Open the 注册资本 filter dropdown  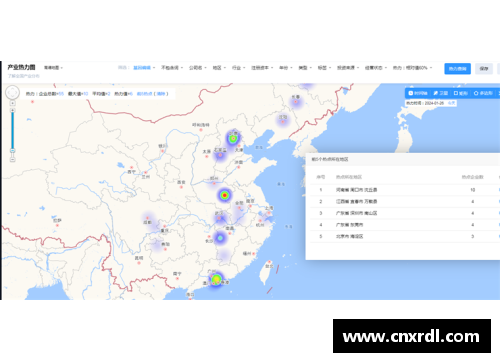pos(262,68)
